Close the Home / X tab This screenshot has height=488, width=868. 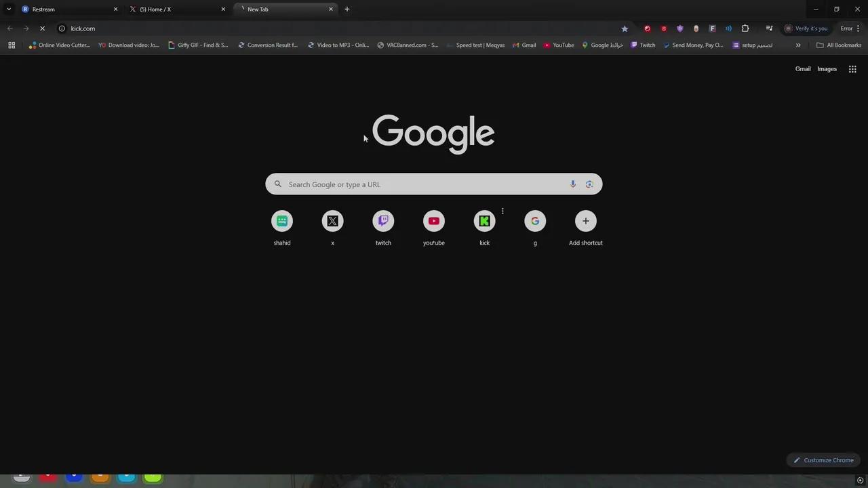tap(223, 9)
